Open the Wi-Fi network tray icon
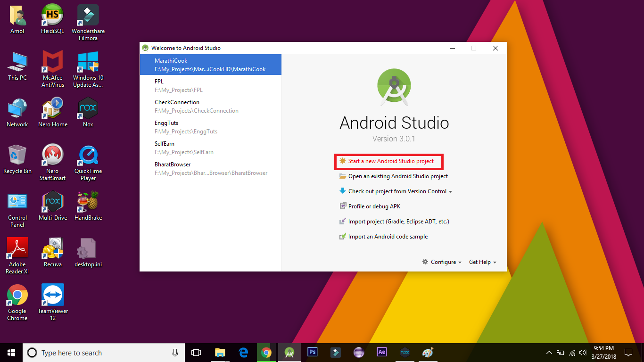644x362 pixels. point(572,353)
